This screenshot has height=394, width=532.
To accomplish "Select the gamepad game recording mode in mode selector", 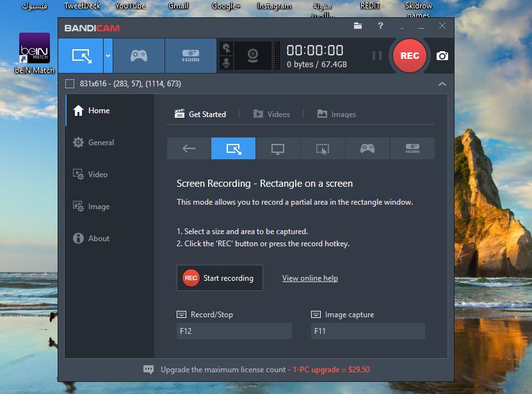I will pyautogui.click(x=367, y=148).
